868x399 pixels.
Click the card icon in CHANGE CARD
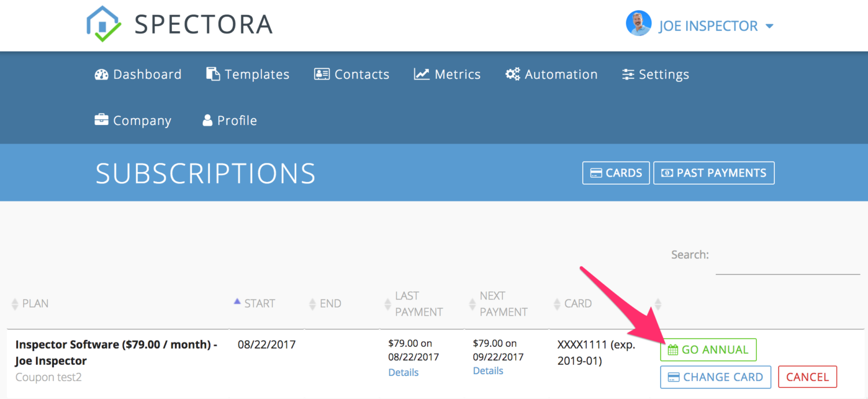[x=674, y=377]
